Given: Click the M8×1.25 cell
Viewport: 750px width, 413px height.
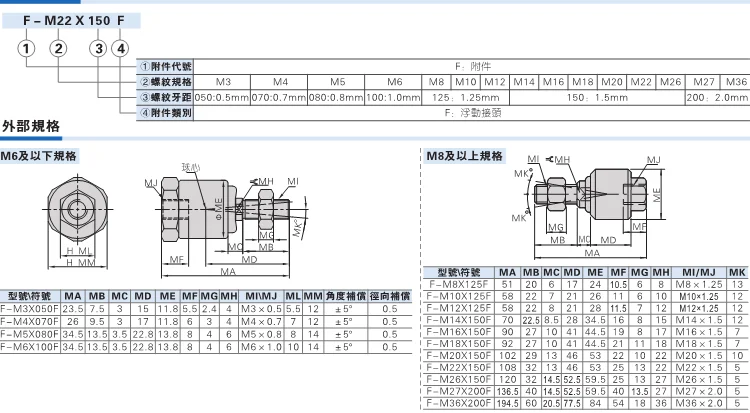Looking at the screenshot, I should tap(699, 284).
